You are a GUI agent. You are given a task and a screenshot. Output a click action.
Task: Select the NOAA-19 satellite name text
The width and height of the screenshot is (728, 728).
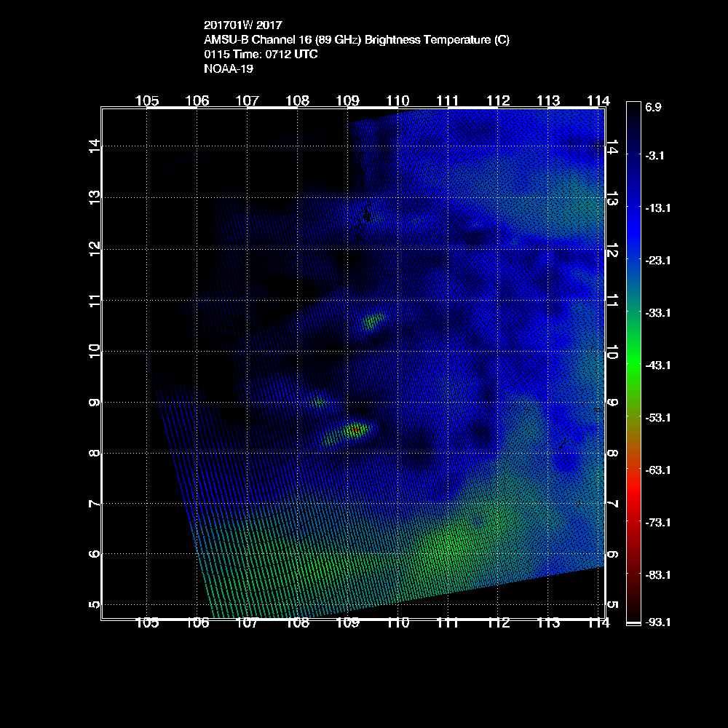(x=229, y=68)
